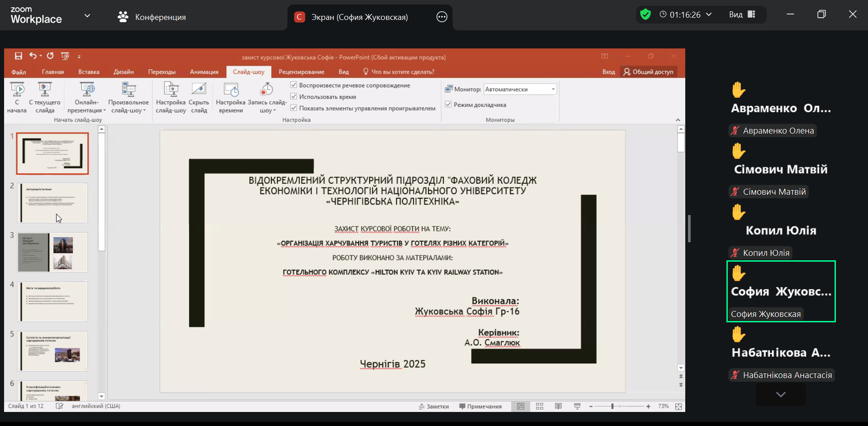This screenshot has width=868, height=426.
Task: Switch to Slide Sorter view icon
Action: pos(540,407)
